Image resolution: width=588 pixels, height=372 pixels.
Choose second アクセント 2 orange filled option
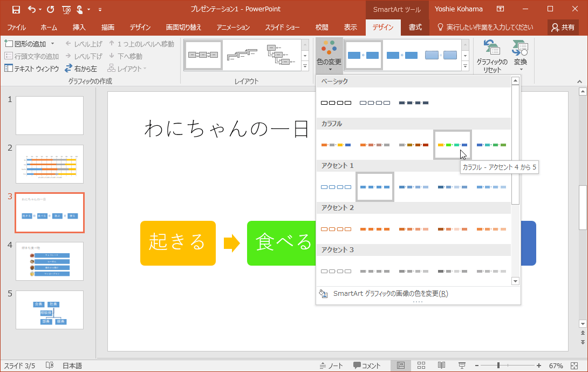tap(374, 229)
